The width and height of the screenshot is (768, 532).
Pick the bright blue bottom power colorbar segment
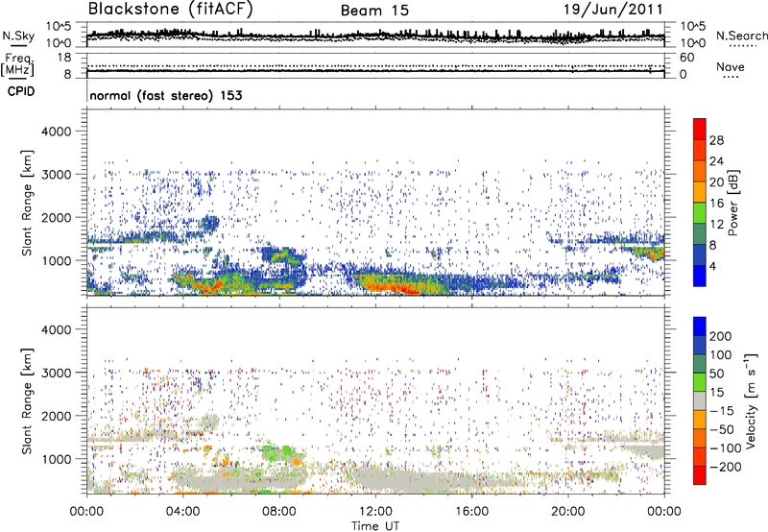(700, 276)
